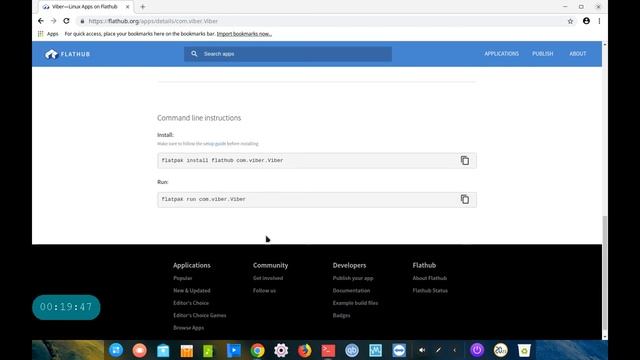Click the pen icon in the dock tray
This screenshot has width=640, height=360.
(438, 350)
